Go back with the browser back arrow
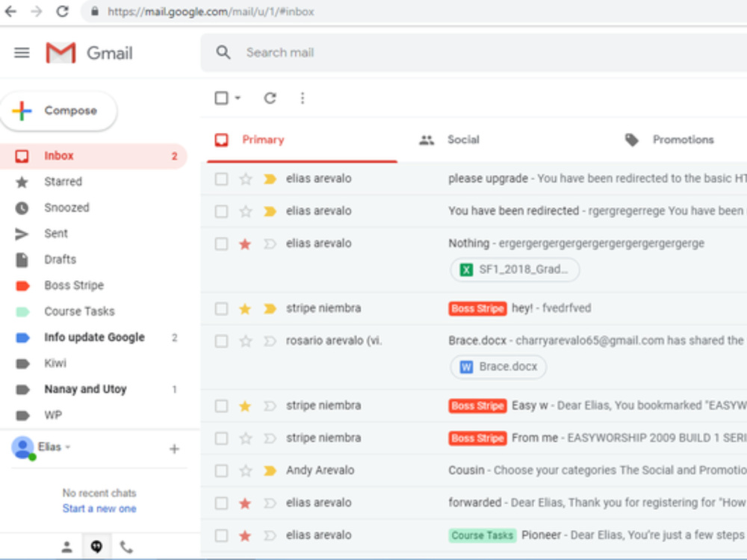 [x=10, y=11]
